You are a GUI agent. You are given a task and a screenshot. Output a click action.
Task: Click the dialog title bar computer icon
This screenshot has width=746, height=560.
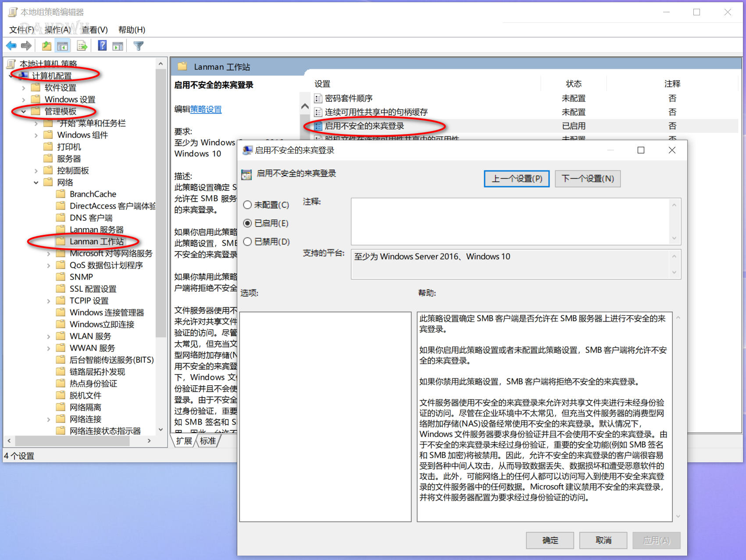[248, 150]
